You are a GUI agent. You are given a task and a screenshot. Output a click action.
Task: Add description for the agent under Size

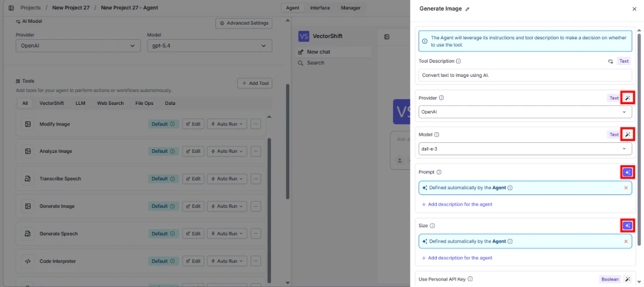(x=457, y=258)
